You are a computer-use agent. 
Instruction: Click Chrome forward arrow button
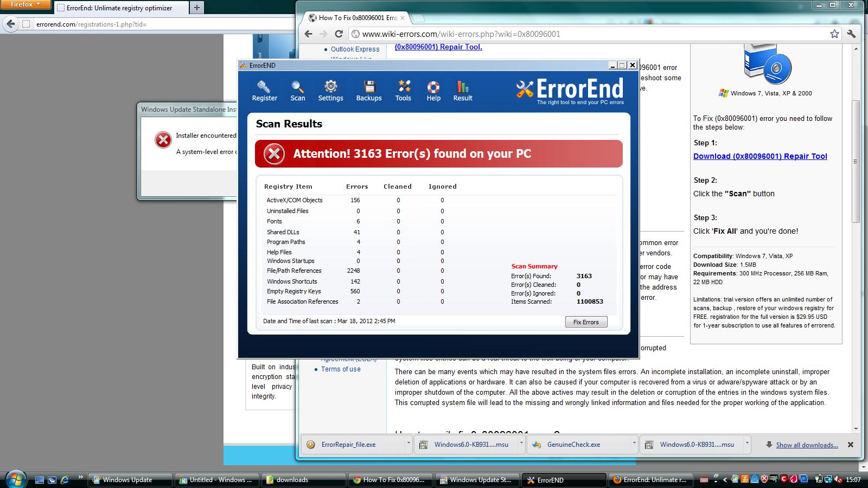point(323,34)
